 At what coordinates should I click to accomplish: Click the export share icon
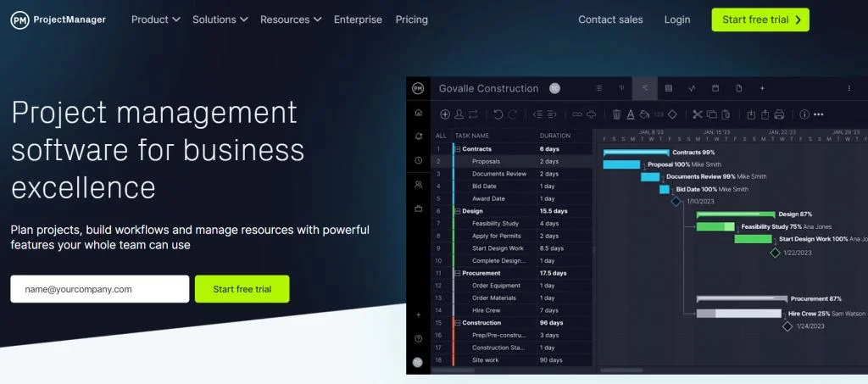tap(765, 114)
